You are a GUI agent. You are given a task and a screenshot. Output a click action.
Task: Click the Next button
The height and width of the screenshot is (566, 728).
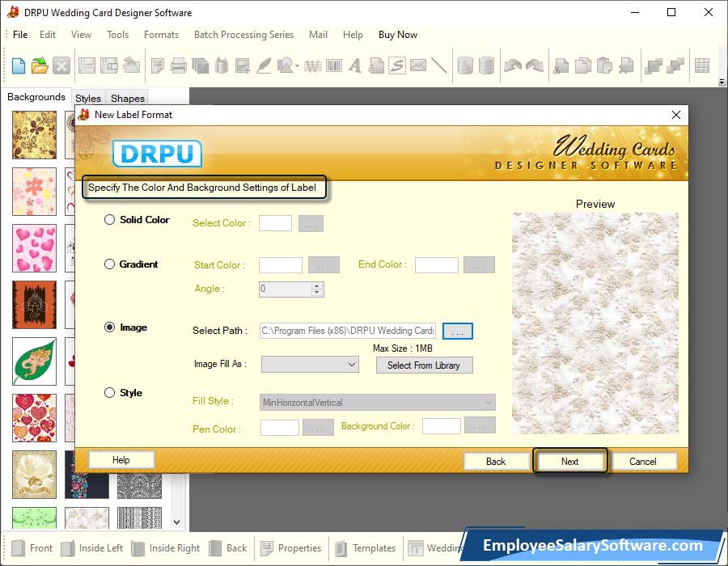click(x=569, y=461)
